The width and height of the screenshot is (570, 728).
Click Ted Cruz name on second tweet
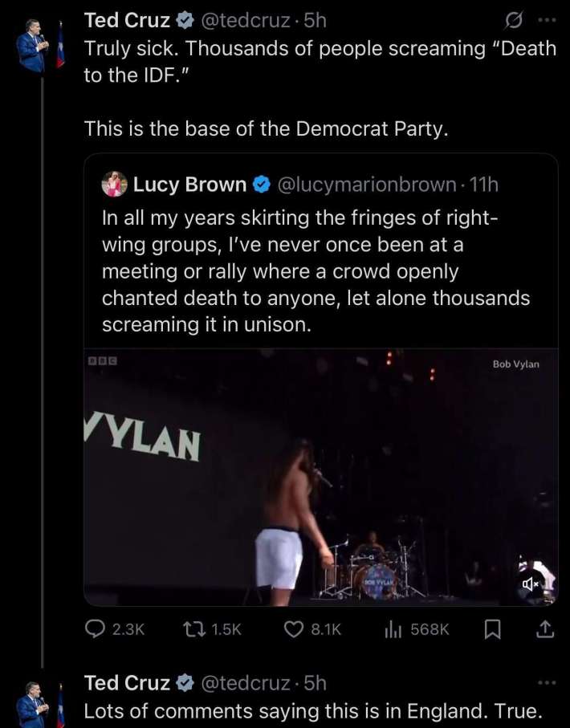tap(127, 683)
